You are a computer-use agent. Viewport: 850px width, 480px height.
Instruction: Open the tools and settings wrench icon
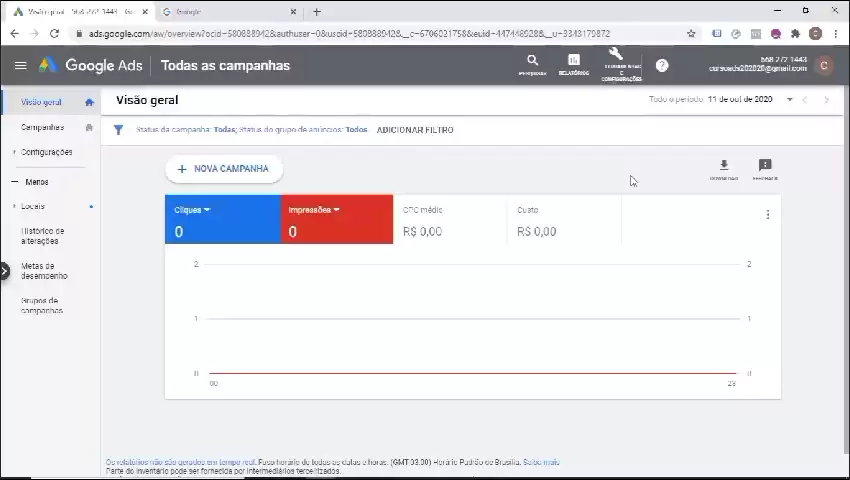point(615,56)
